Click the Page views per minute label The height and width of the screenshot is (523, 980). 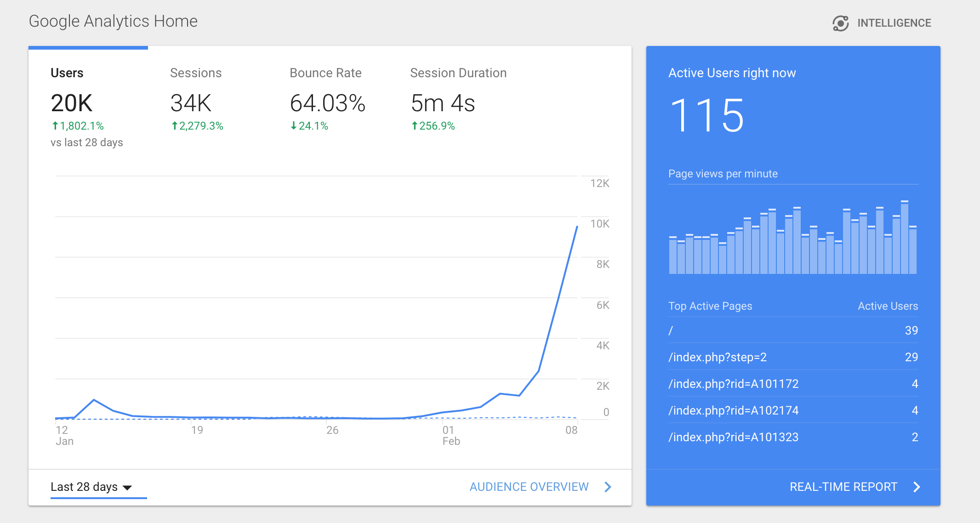pyautogui.click(x=723, y=174)
